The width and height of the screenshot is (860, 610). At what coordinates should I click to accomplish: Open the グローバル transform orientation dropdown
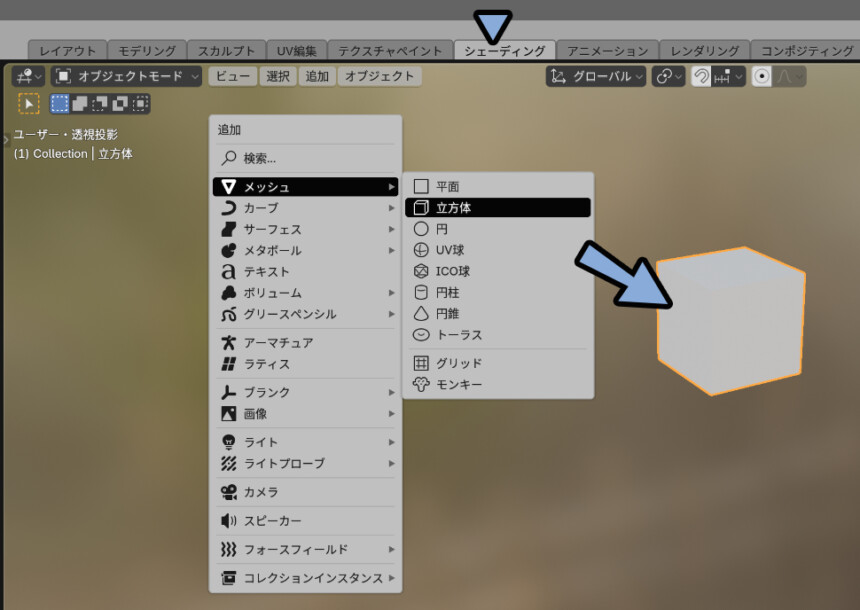click(596, 76)
